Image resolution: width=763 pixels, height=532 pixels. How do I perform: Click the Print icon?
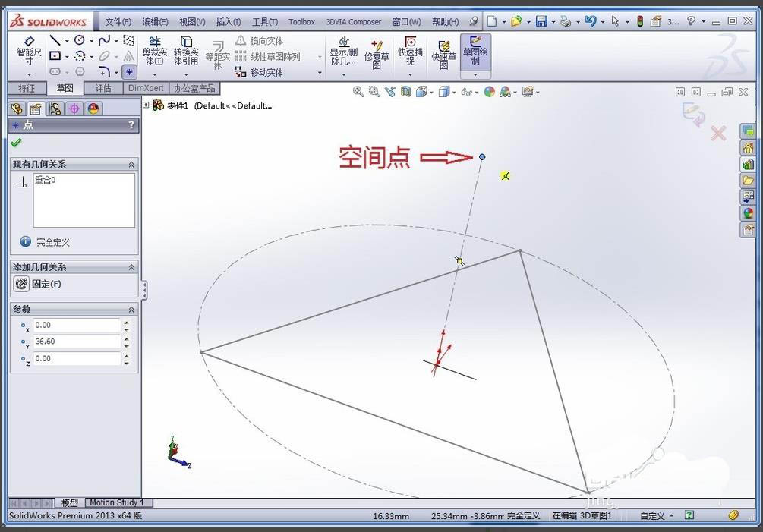566,21
